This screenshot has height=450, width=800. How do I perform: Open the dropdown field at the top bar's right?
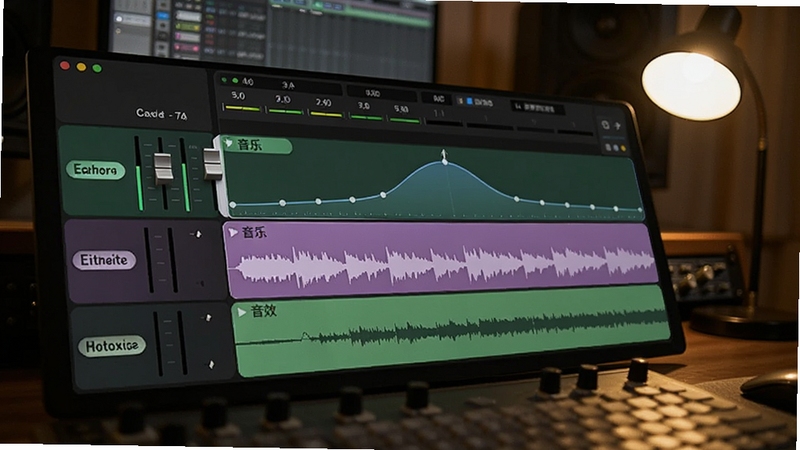(x=538, y=108)
